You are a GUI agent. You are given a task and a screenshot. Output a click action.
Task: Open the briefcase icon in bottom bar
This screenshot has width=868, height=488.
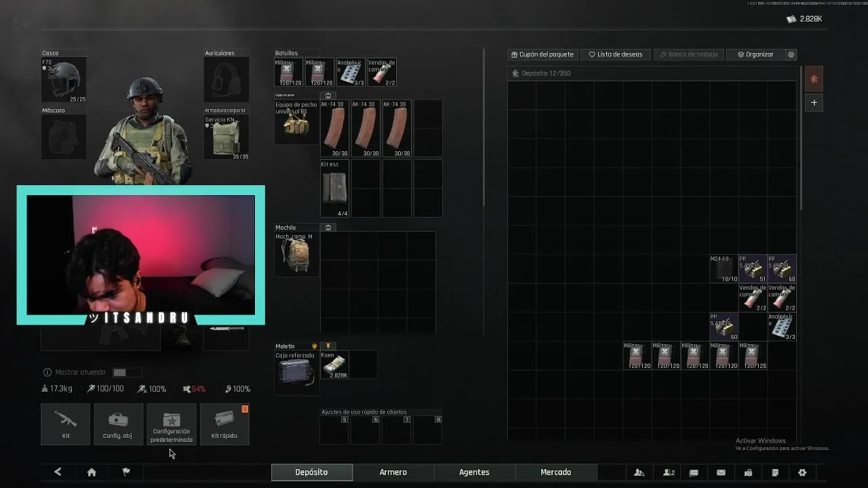748,472
